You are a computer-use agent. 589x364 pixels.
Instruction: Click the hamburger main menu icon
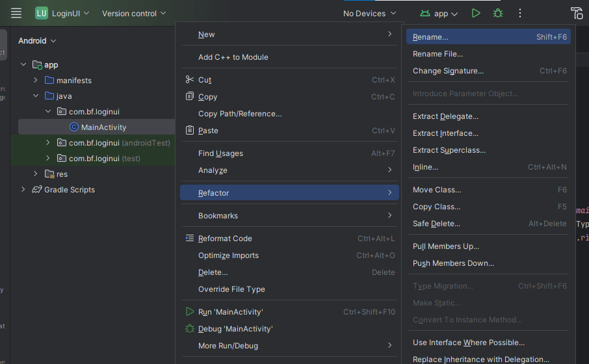[x=16, y=13]
